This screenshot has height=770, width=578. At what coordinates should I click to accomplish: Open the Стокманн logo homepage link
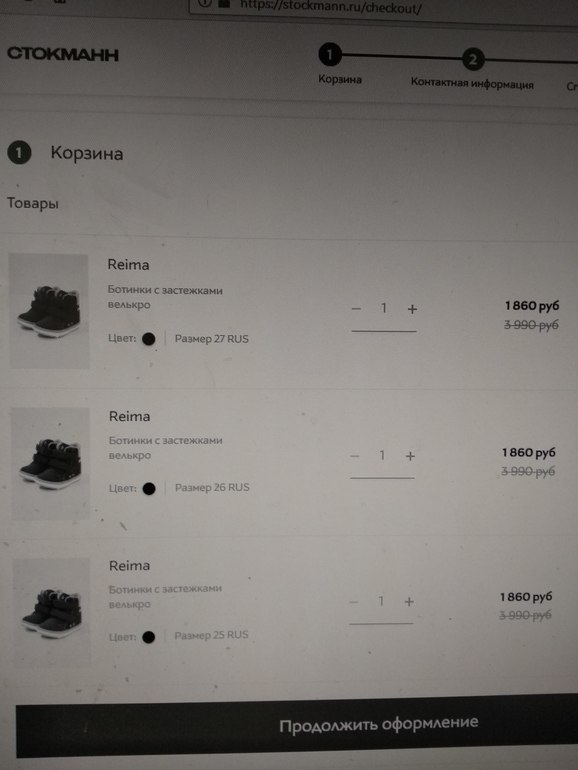click(x=63, y=54)
